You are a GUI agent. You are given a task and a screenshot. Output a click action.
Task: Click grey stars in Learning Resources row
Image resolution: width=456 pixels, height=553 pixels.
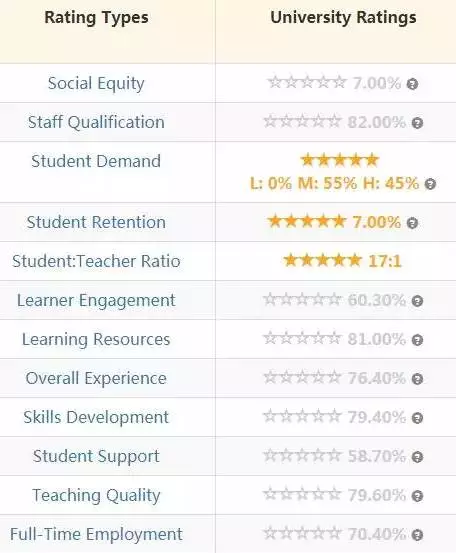303,338
